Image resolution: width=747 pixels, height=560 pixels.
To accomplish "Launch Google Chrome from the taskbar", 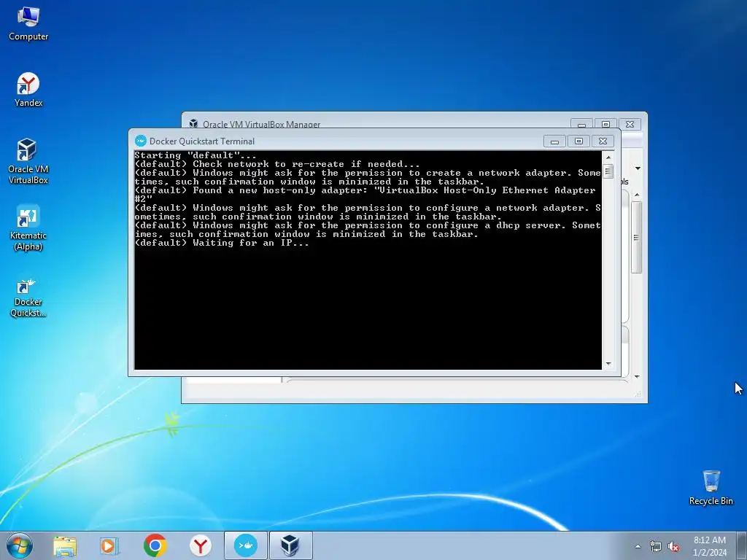I will 155,545.
